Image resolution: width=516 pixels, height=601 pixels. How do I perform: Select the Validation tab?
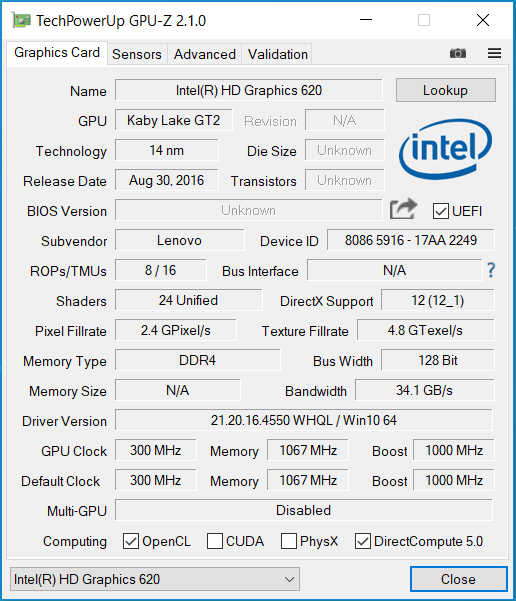coord(278,54)
